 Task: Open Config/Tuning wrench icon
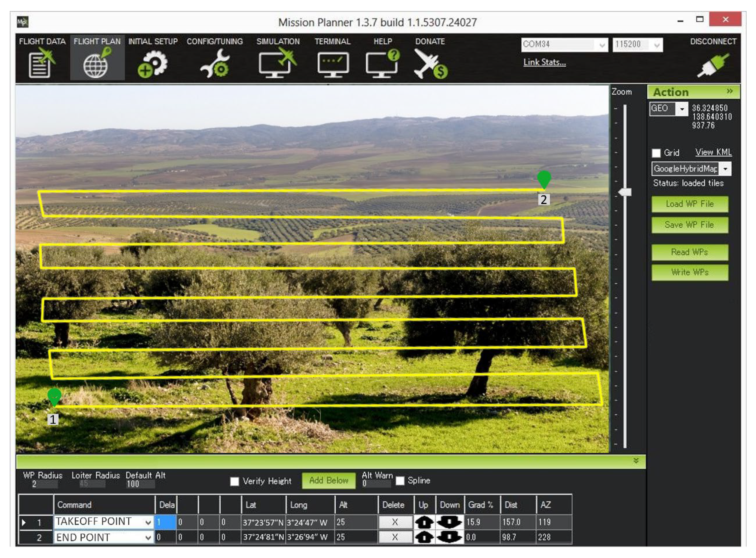click(x=215, y=63)
